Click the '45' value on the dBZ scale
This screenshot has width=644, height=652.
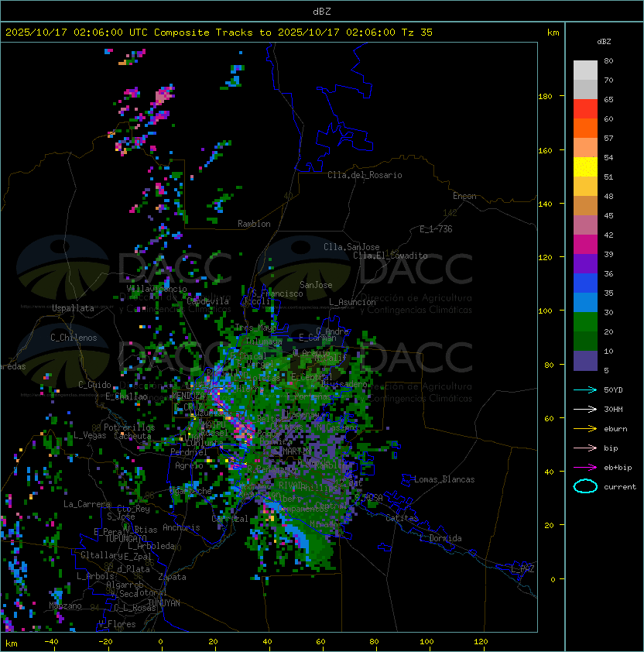608,216
